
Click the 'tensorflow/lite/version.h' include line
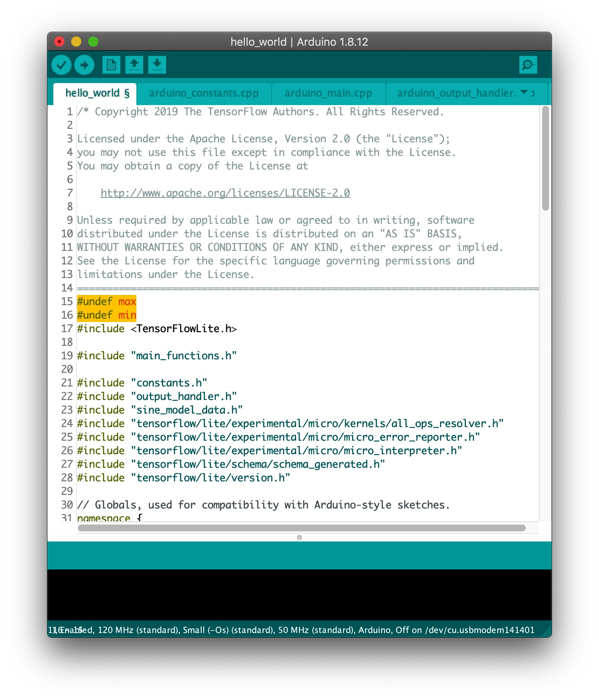(x=184, y=478)
